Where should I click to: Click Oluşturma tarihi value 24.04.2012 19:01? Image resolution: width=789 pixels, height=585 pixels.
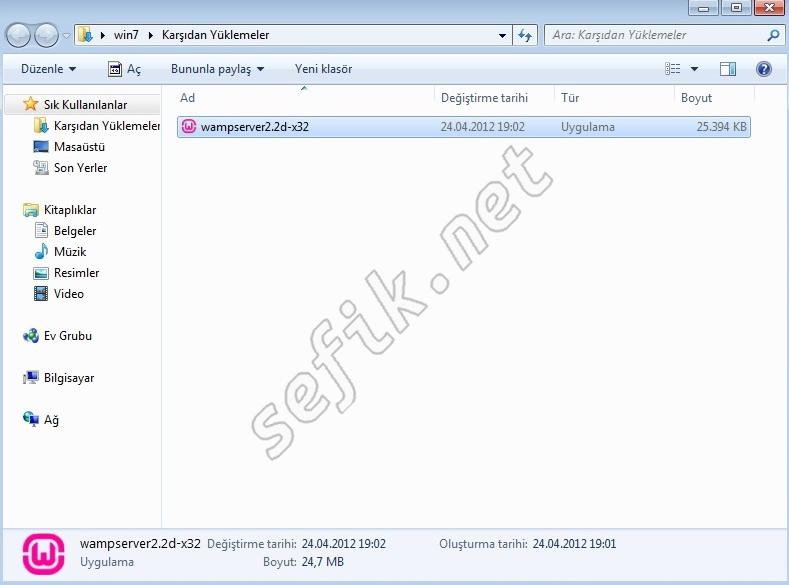click(574, 544)
